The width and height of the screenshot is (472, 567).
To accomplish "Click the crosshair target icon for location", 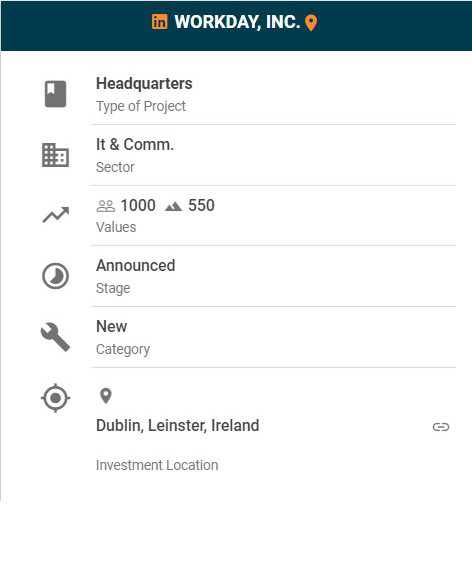I will 55,398.
